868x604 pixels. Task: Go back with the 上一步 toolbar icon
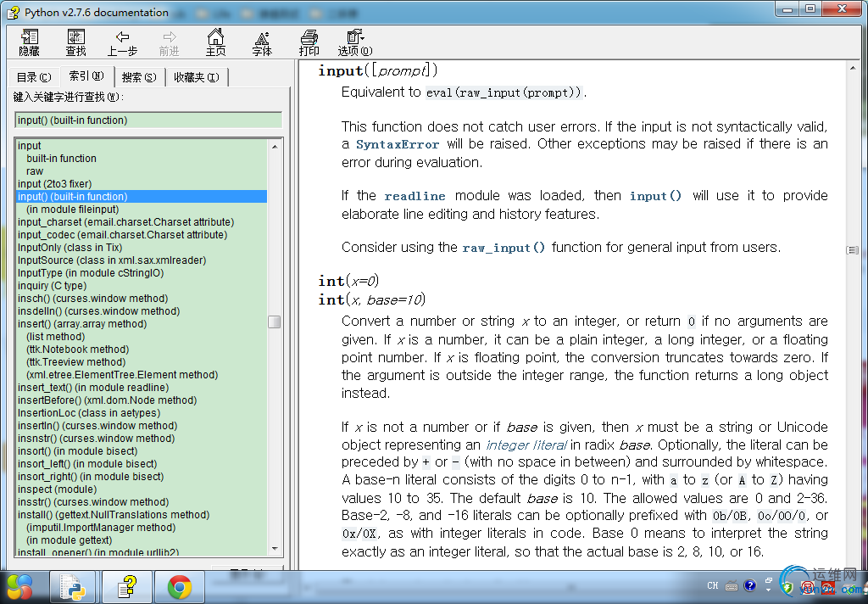click(x=122, y=42)
